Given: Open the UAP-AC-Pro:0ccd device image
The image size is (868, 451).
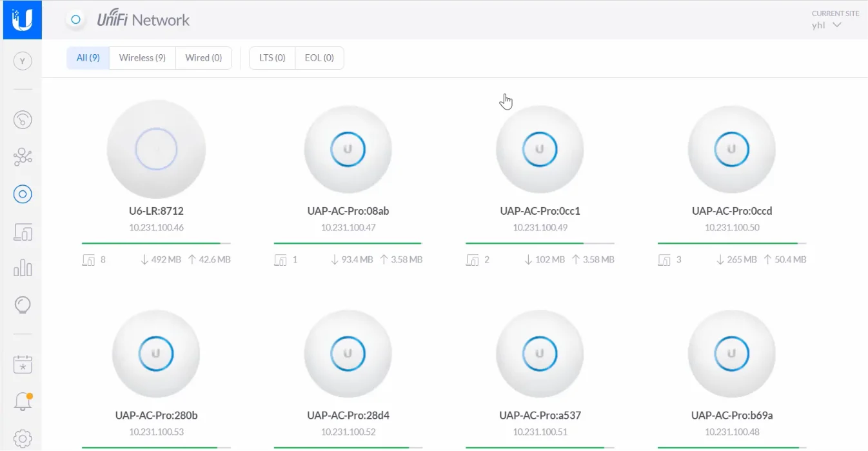Looking at the screenshot, I should click(x=732, y=149).
